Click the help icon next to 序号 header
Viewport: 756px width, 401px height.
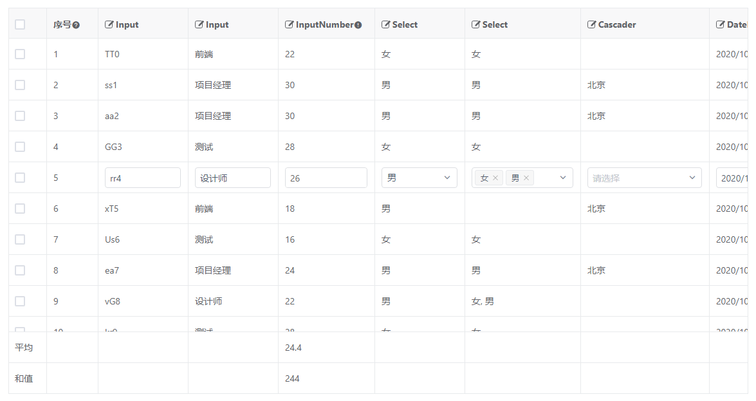[x=76, y=25]
